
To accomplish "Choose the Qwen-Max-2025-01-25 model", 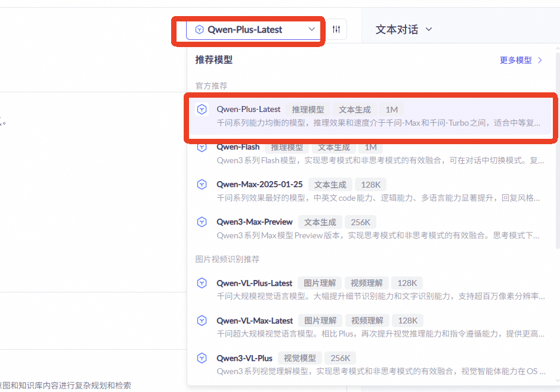I will [371, 191].
